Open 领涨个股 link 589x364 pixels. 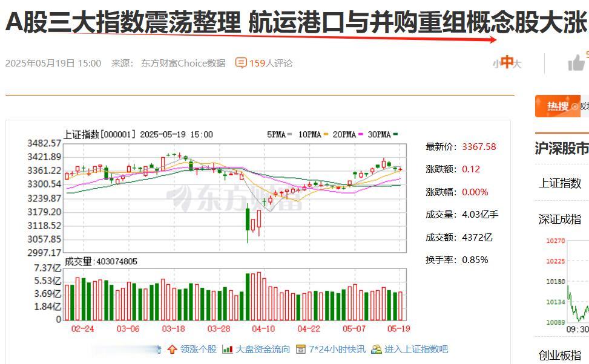[x=199, y=349]
